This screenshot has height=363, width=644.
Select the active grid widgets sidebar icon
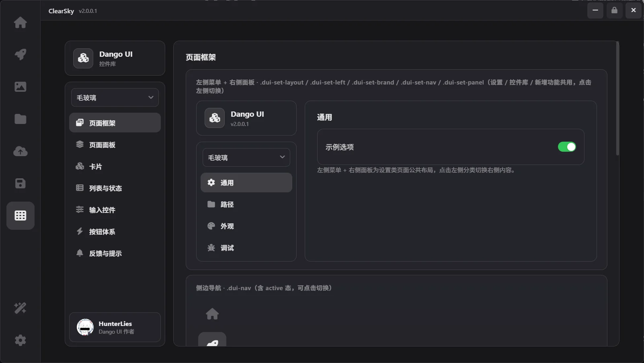pos(21,216)
